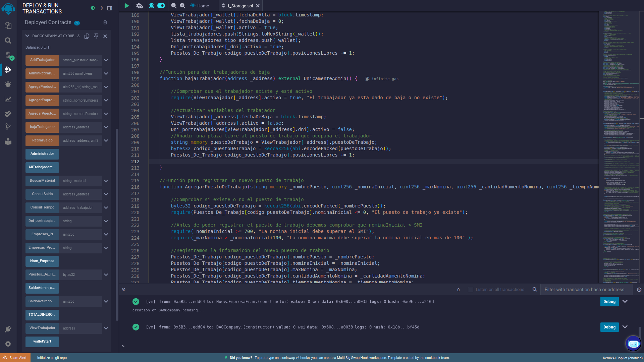Switch to the Home tab
Image resolution: width=644 pixels, height=362 pixels.
point(200,6)
